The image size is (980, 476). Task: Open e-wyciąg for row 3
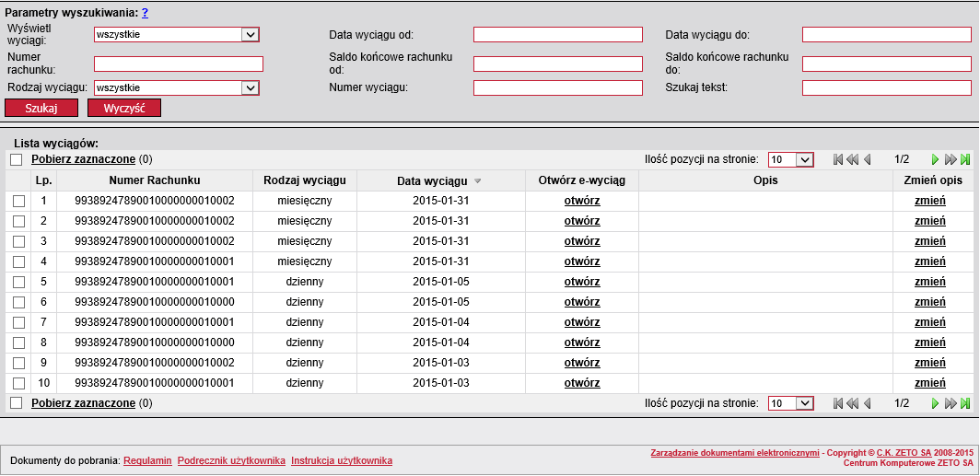point(582,241)
